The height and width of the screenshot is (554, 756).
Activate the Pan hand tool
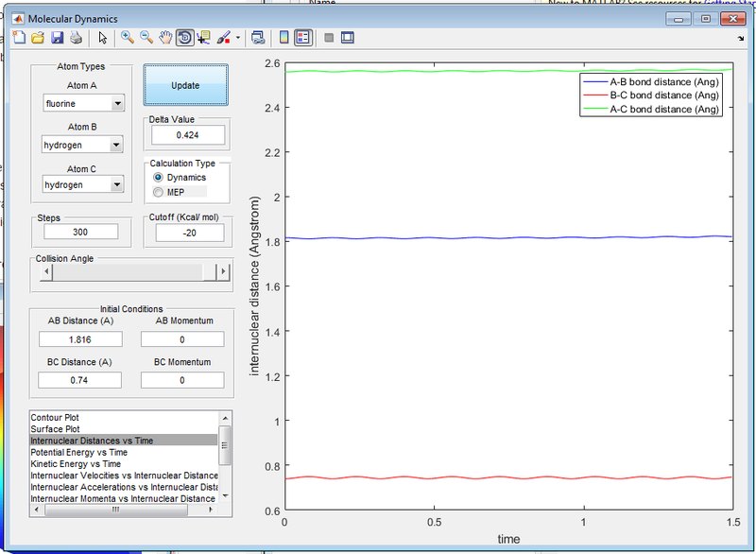(x=165, y=39)
